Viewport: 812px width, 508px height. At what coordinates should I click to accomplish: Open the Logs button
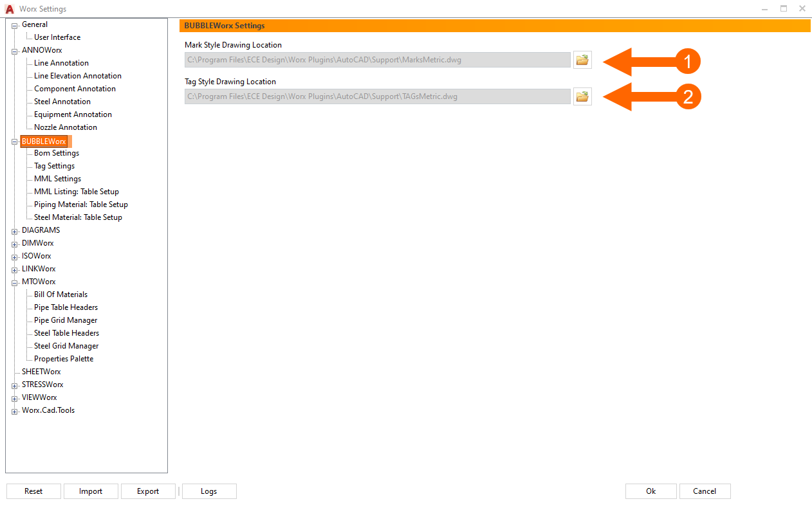coord(209,491)
